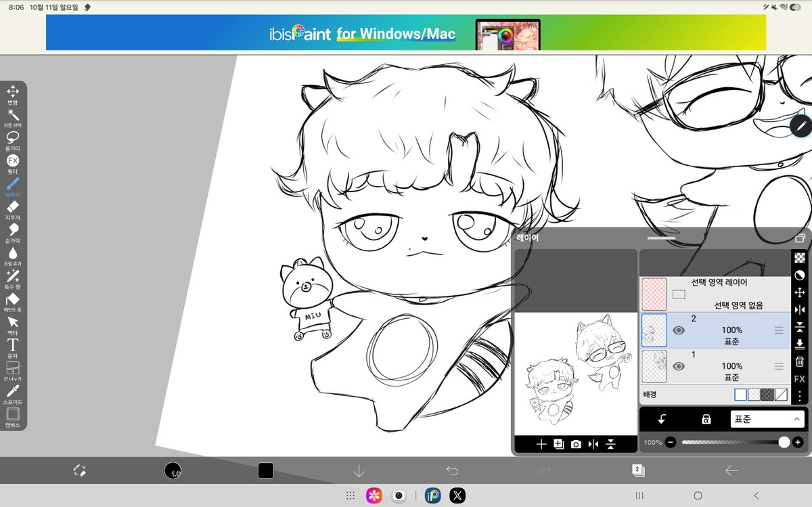This screenshot has height=507, width=812.
Task: Open the X app in the taskbar
Action: tap(458, 495)
